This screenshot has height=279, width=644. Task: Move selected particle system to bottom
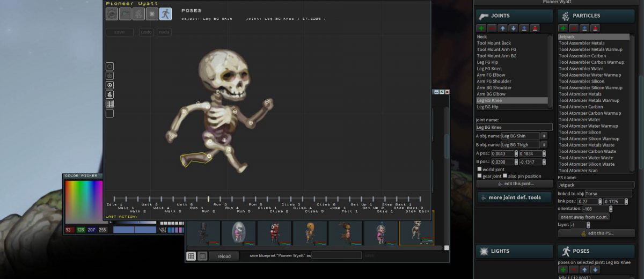(595, 28)
